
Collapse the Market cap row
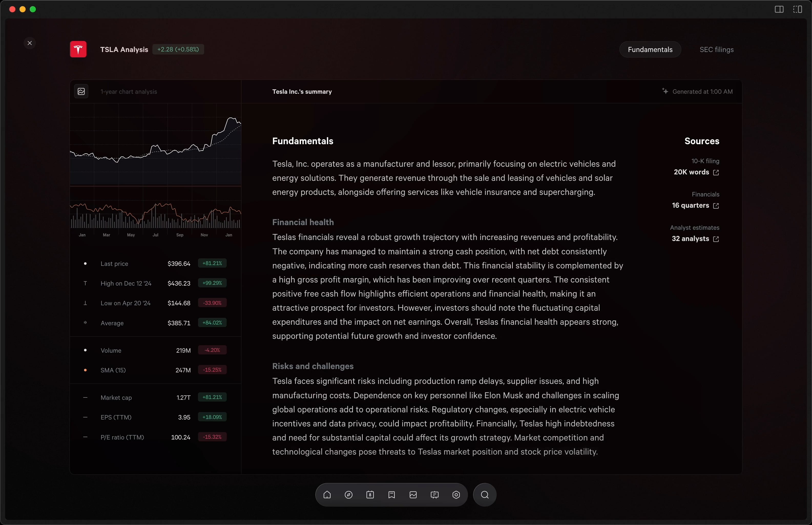[x=86, y=397]
